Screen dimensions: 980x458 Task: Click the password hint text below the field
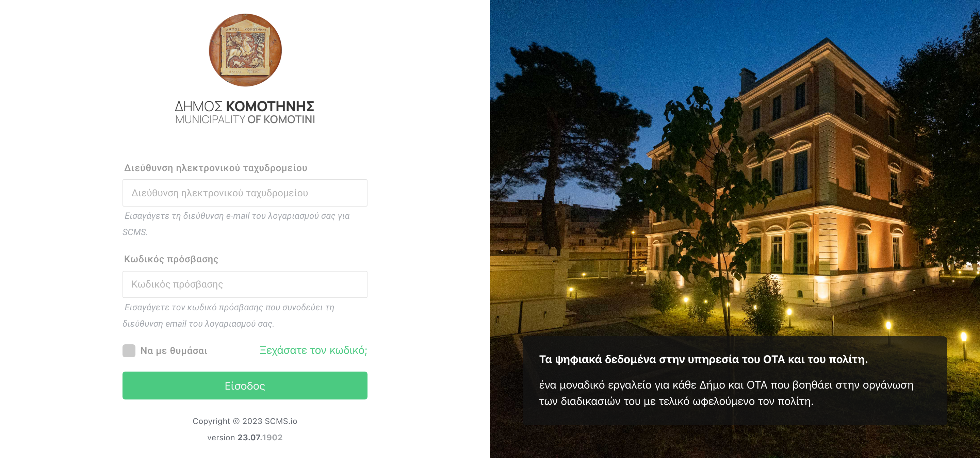tap(228, 315)
